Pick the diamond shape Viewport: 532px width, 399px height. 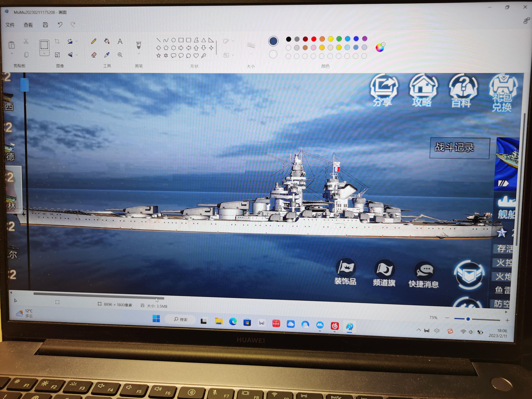pyautogui.click(x=159, y=48)
